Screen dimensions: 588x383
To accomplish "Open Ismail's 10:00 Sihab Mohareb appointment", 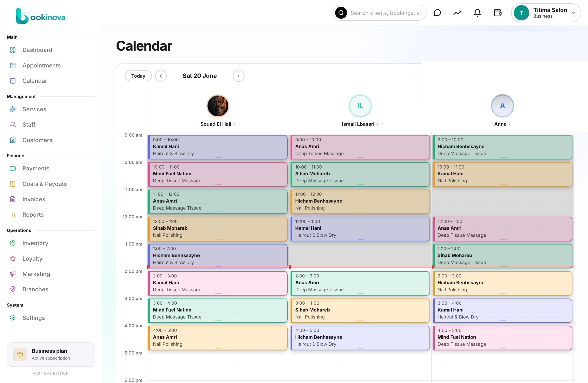I will [x=360, y=174].
